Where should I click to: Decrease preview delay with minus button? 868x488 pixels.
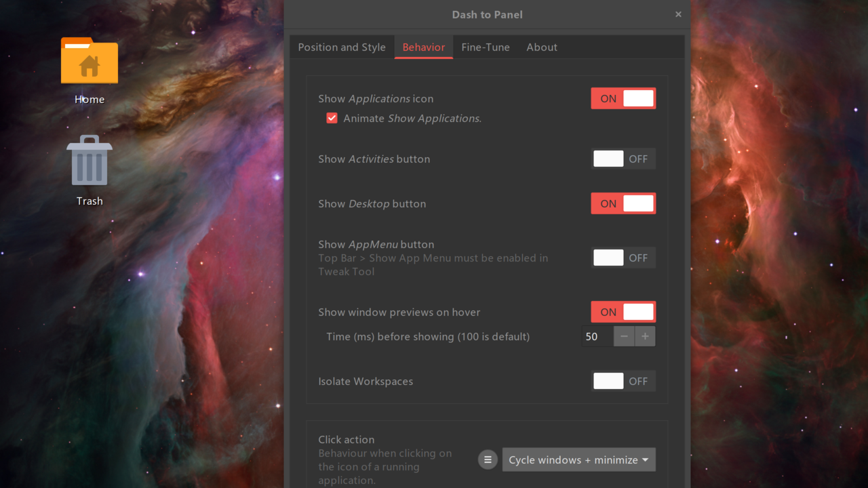click(624, 336)
